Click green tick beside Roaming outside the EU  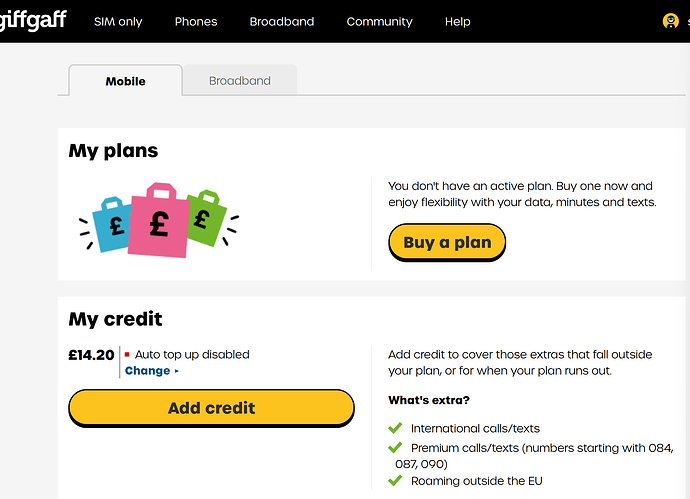395,480
